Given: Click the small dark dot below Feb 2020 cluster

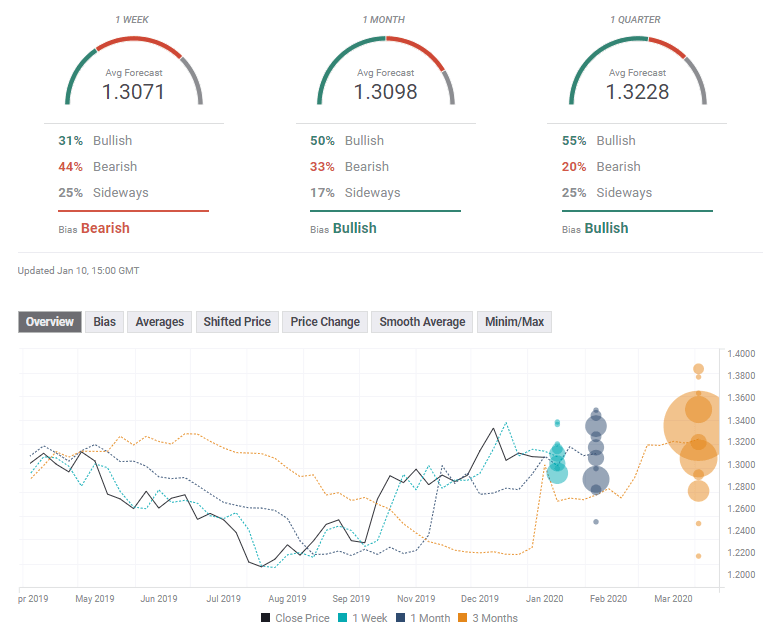Looking at the screenshot, I should 596,522.
